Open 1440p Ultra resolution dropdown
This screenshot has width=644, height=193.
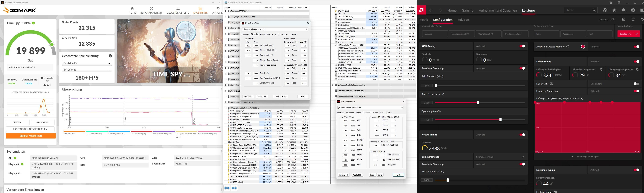(x=87, y=70)
